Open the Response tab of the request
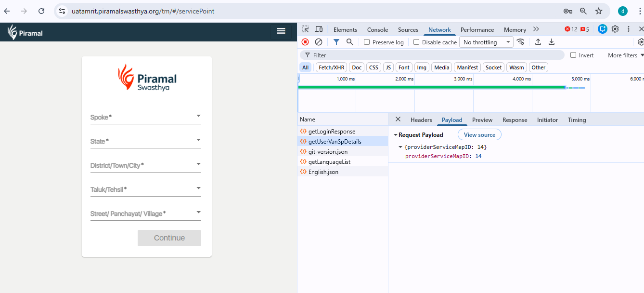Screen dimensions: 644x293 tap(515, 120)
